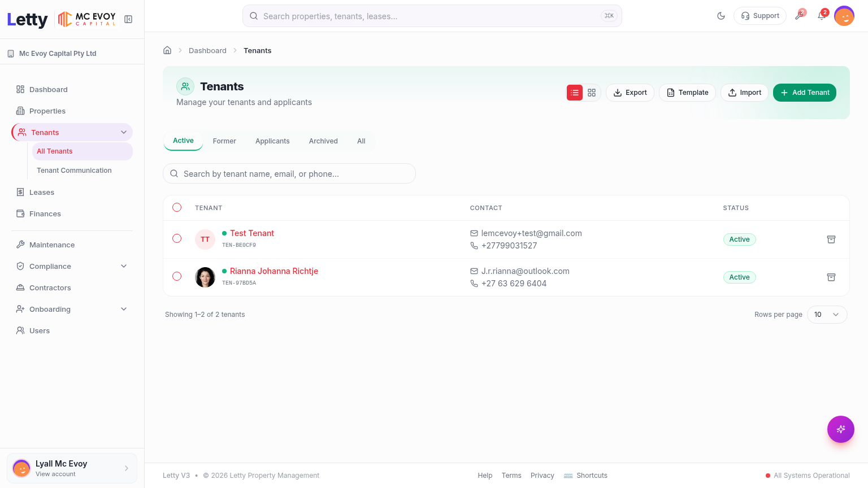Screen dimensions: 868x488
Task: Open Rows per page dropdown
Action: [x=827, y=315]
